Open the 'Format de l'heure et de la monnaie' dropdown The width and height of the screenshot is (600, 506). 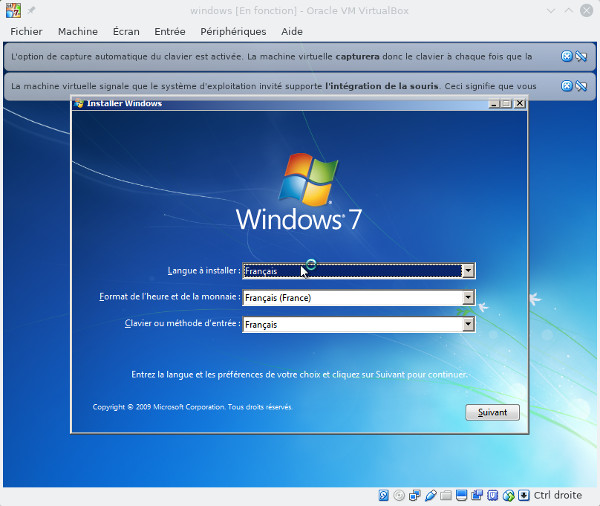[468, 298]
